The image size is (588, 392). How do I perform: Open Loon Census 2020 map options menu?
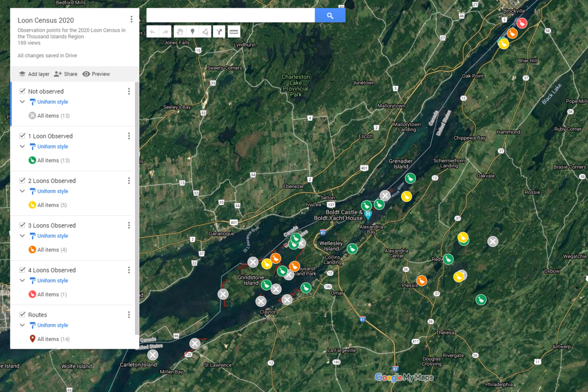tap(131, 20)
